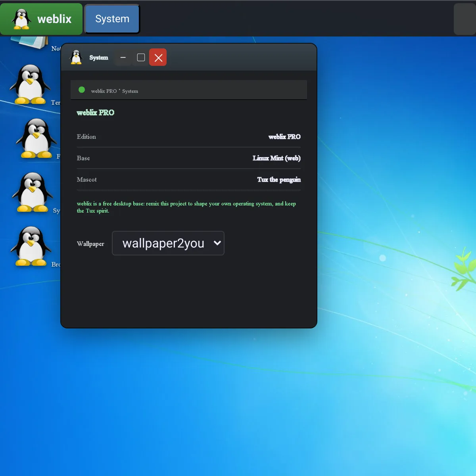Open the Browser penguin desktop icon

[31, 246]
